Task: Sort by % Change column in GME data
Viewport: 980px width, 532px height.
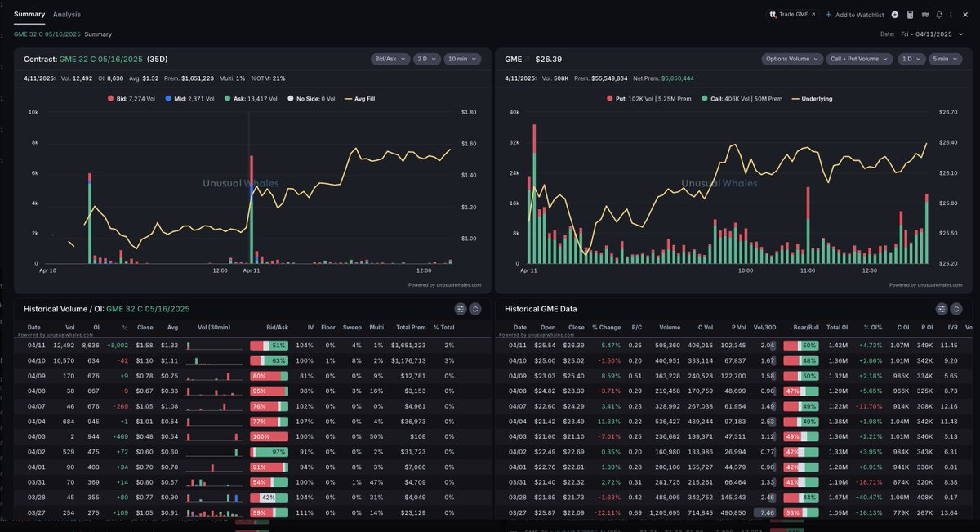Action: [606, 327]
